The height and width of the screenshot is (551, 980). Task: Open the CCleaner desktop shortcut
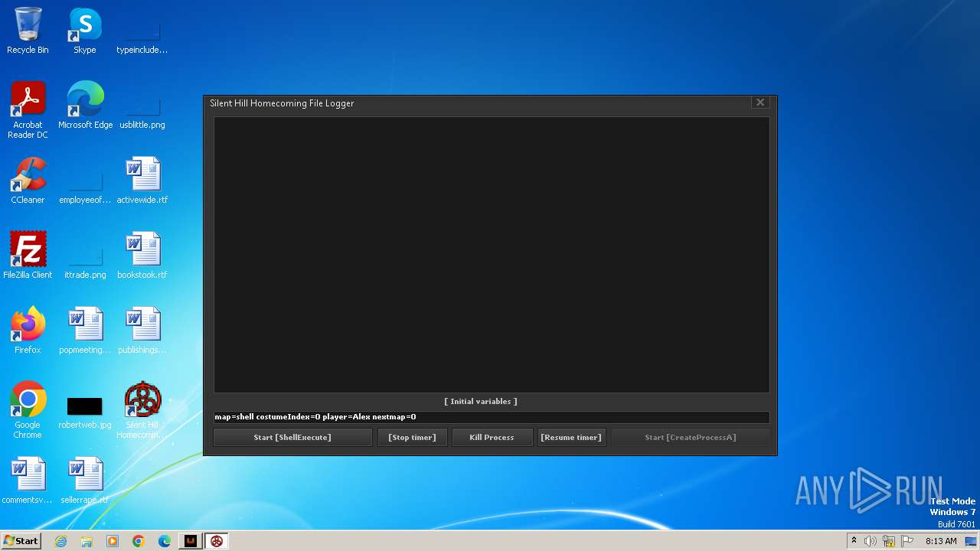point(28,181)
